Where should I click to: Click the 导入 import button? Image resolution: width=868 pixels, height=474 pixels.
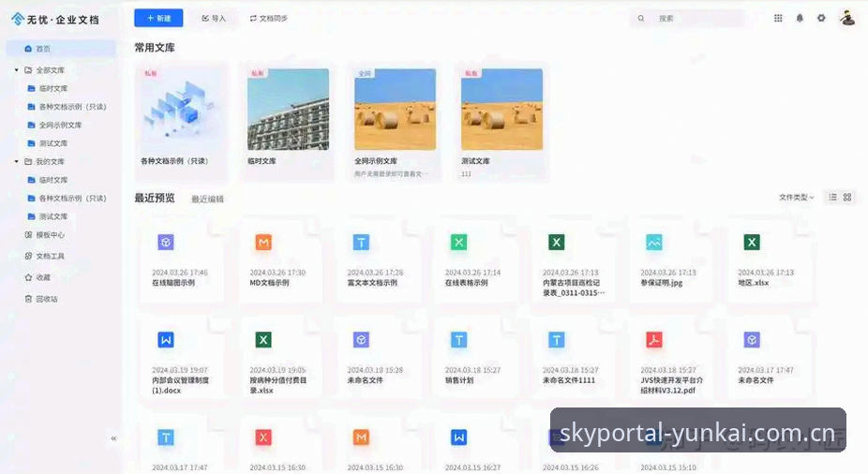(214, 18)
